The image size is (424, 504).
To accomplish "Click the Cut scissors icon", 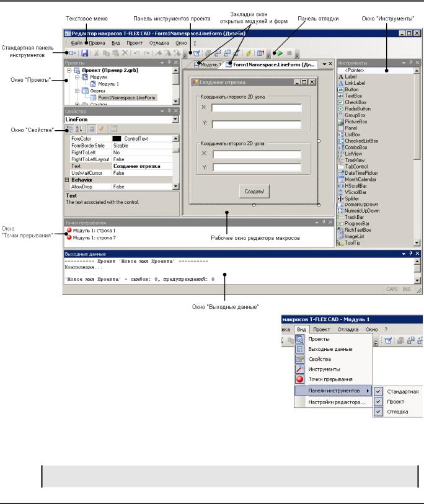I will [96, 53].
